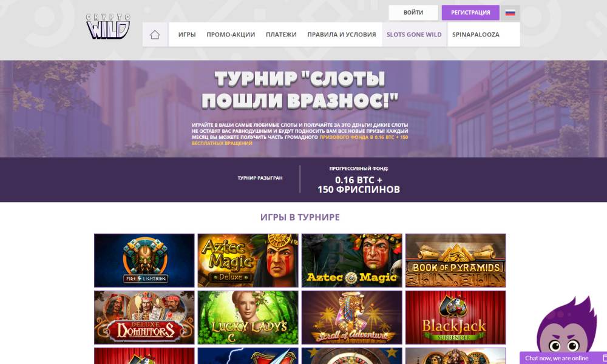Go to ПРОМО-АКЦИИ page
Image resolution: width=607 pixels, height=364 pixels.
click(231, 35)
